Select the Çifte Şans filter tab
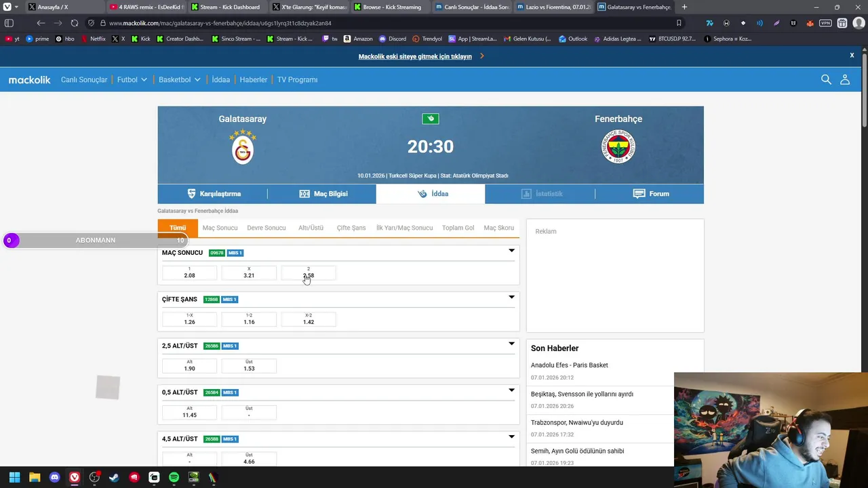Screen dimensions: 868x488 click(351, 228)
